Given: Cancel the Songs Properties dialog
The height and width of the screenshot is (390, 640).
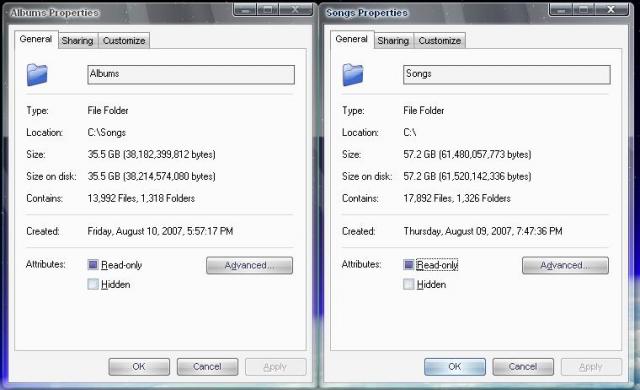Looking at the screenshot, I should click(523, 367).
